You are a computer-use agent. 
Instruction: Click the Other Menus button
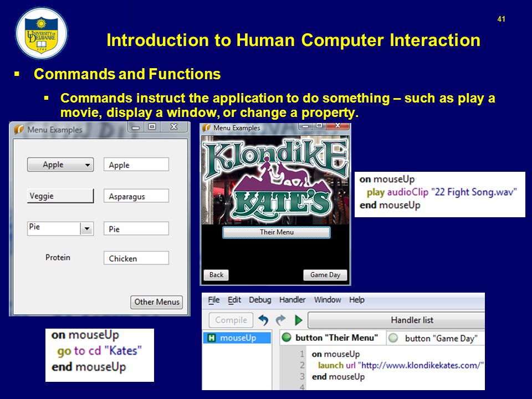click(157, 302)
